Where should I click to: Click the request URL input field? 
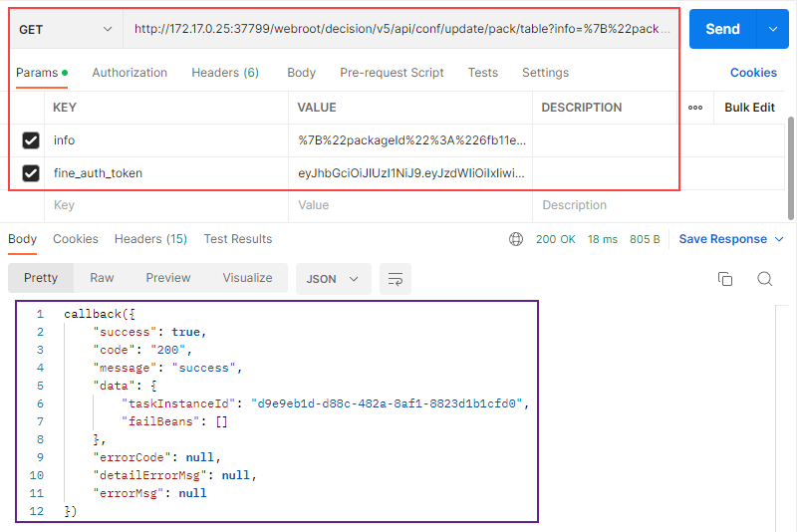401,30
